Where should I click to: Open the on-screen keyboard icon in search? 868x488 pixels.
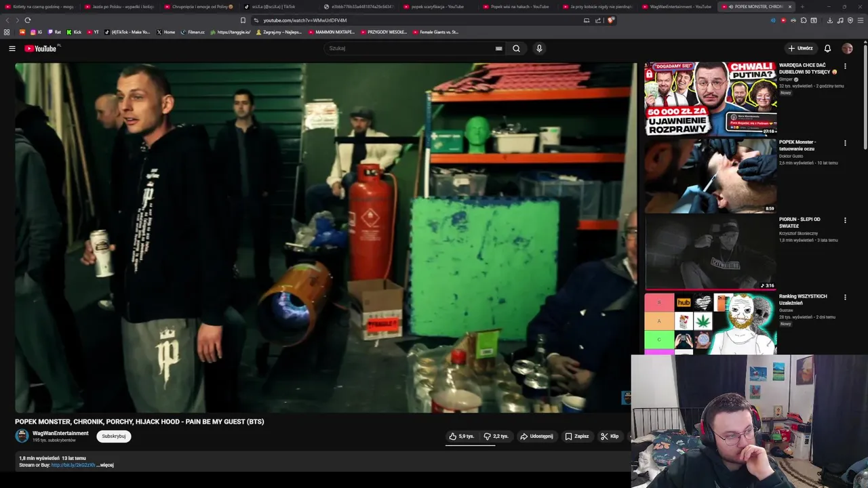(498, 48)
